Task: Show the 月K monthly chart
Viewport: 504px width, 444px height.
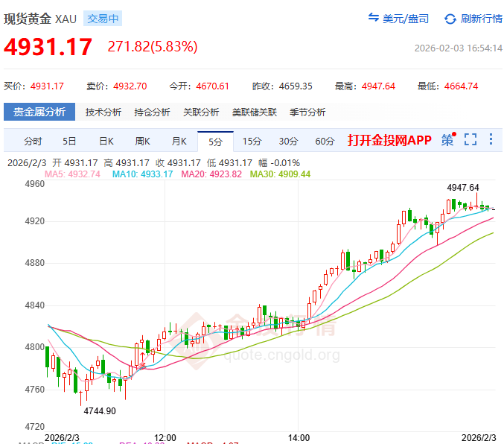Action: tap(179, 142)
